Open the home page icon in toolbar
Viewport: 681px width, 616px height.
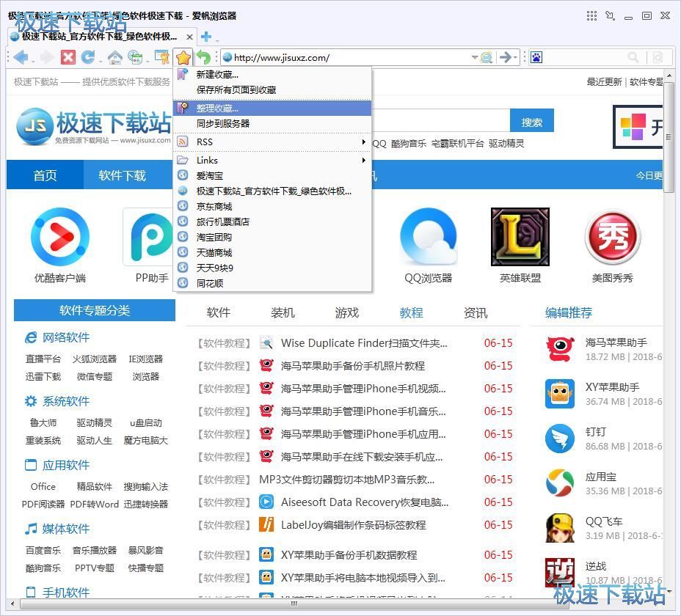point(114,57)
